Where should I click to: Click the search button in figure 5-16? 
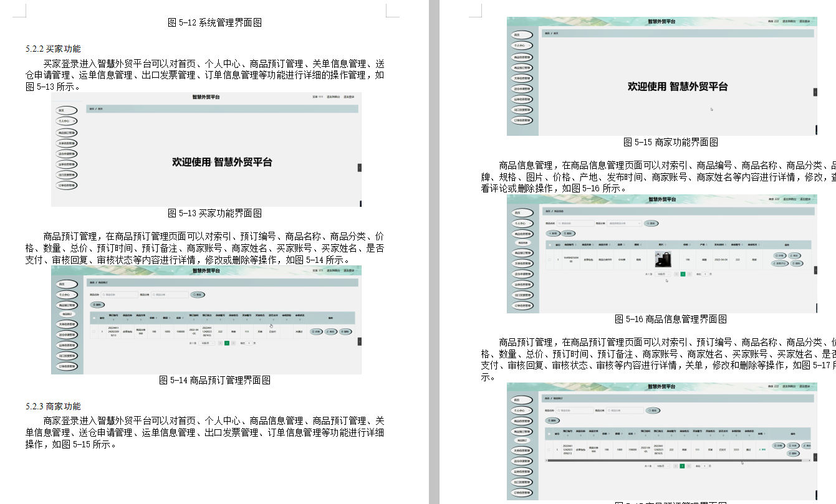(651, 223)
